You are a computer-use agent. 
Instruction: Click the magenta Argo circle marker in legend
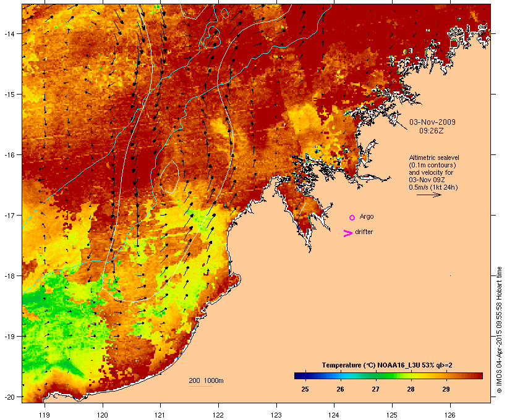click(x=352, y=218)
